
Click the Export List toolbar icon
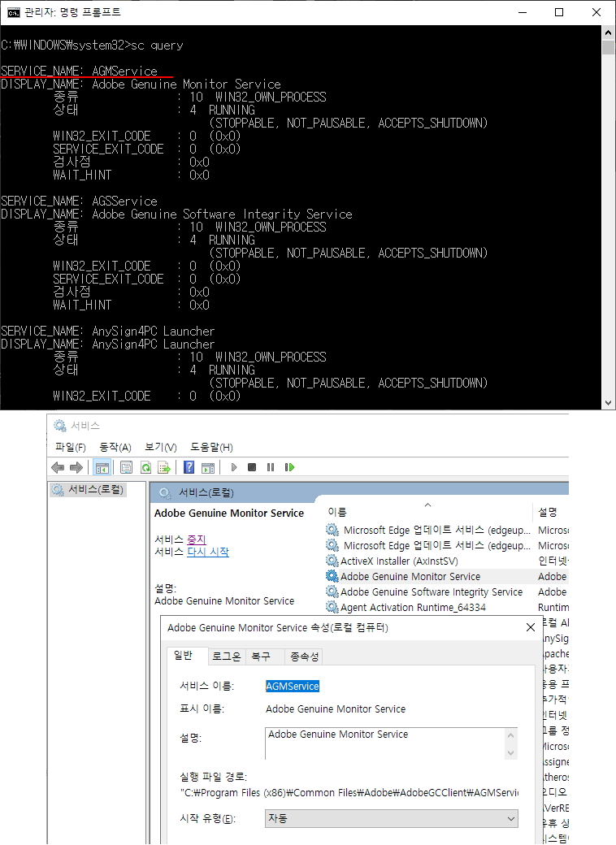(x=164, y=467)
